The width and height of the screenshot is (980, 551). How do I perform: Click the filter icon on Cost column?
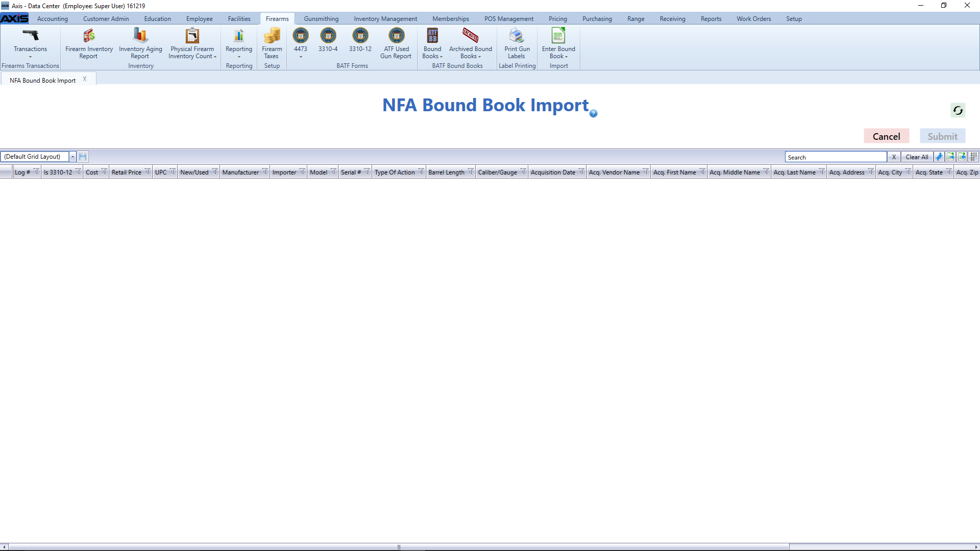pos(104,172)
